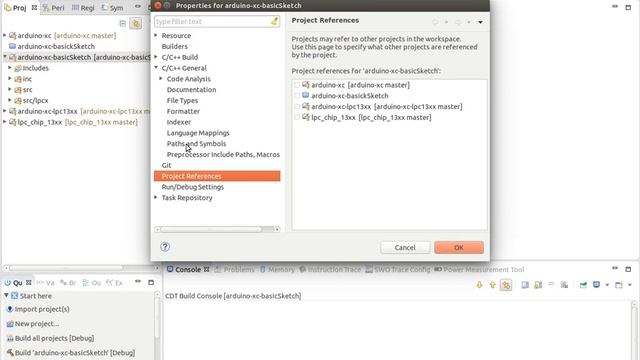640x360 pixels.
Task: Select the Indexer entry in properties tree
Action: 179,122
